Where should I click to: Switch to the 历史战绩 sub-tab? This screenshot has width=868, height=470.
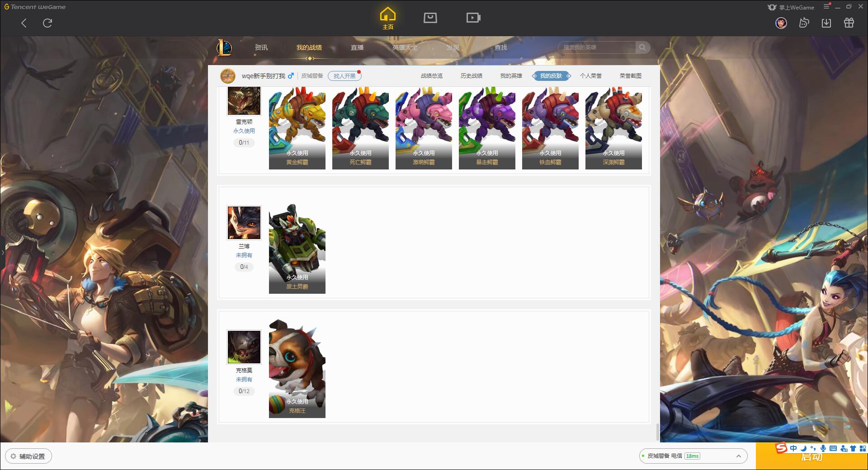click(472, 76)
